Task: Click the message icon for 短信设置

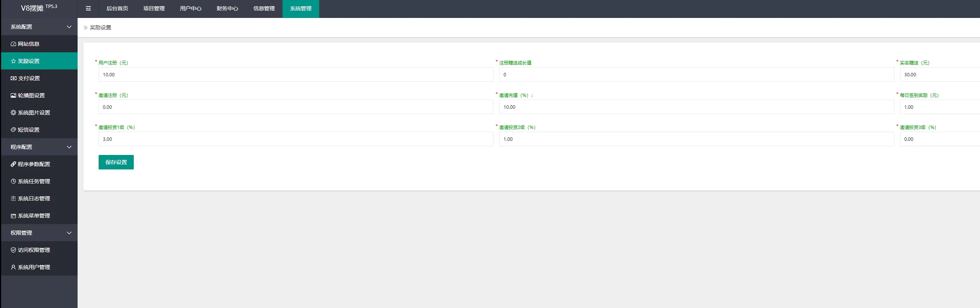Action: click(x=13, y=130)
